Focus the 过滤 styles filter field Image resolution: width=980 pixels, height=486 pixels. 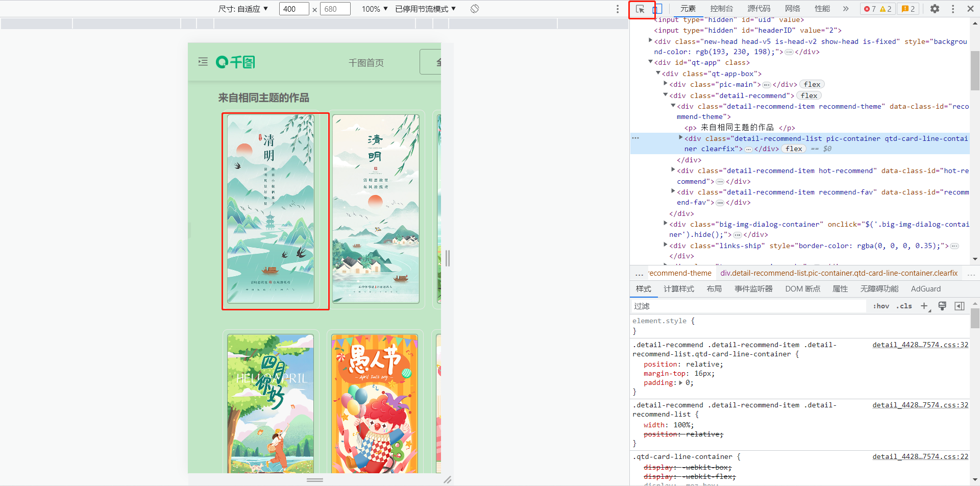click(x=749, y=306)
